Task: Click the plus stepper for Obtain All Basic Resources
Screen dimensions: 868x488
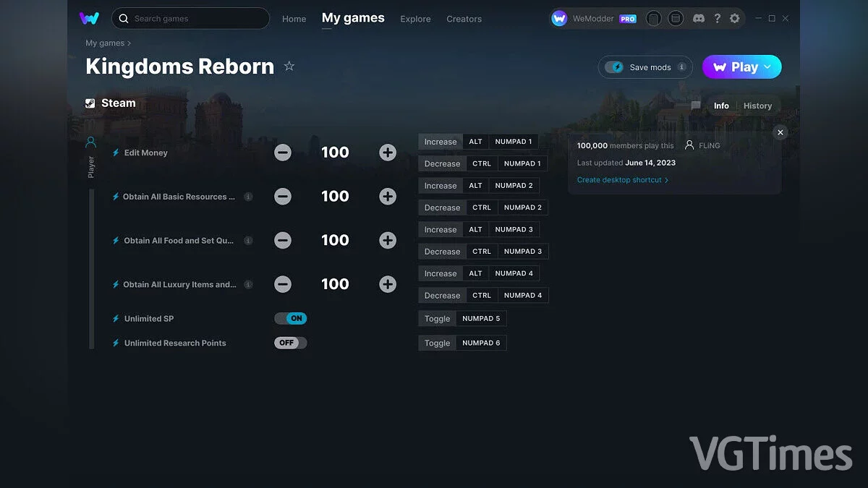Action: coord(388,196)
